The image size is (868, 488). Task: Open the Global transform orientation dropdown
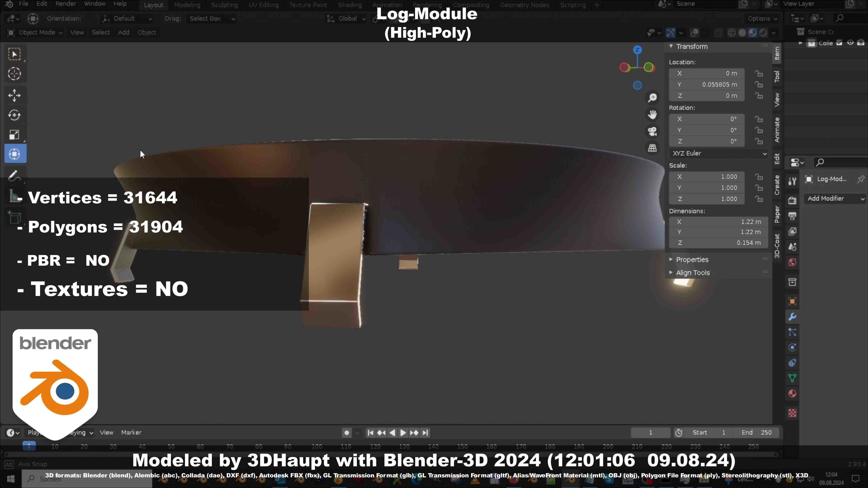click(346, 19)
